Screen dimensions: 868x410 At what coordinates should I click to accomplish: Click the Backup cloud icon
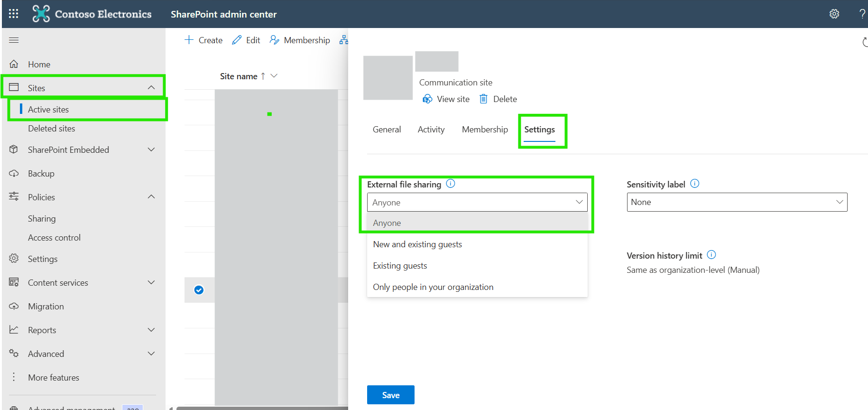14,173
